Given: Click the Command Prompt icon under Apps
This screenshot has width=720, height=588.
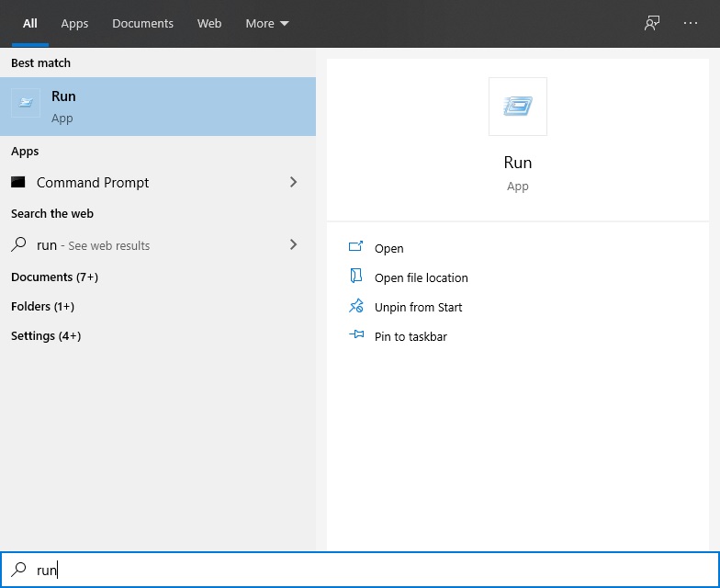Looking at the screenshot, I should tap(18, 182).
